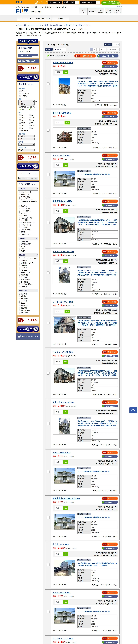Click the top 検討リストに追加 bulk button
This screenshot has width=138, height=644.
coord(108,56)
